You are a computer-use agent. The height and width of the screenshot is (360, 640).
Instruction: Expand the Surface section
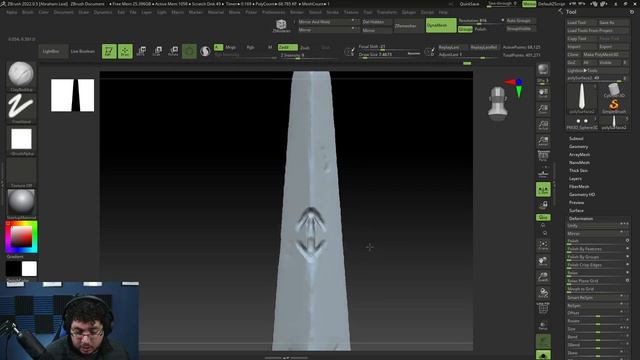tap(576, 211)
